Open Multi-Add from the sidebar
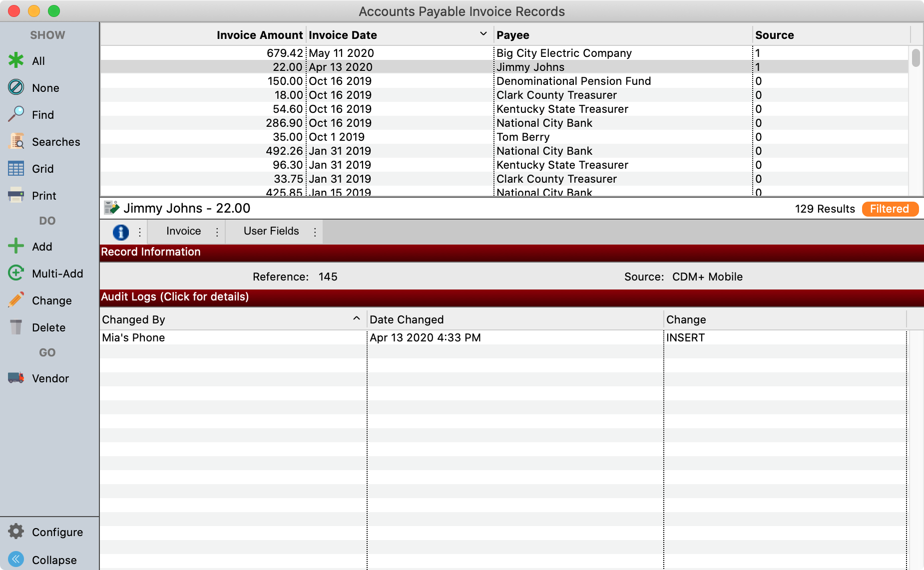 [16, 273]
